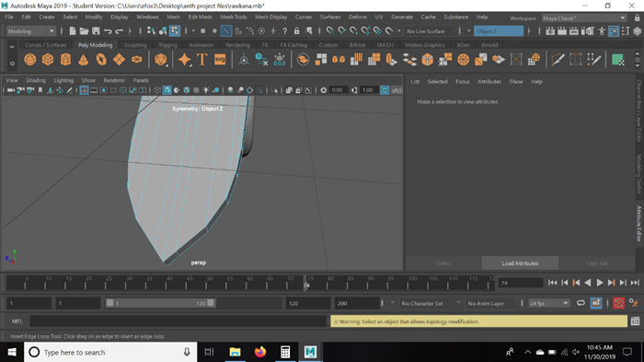Image resolution: width=644 pixels, height=362 pixels.
Task: Open animation preferences running-man icon
Action: pos(634,303)
